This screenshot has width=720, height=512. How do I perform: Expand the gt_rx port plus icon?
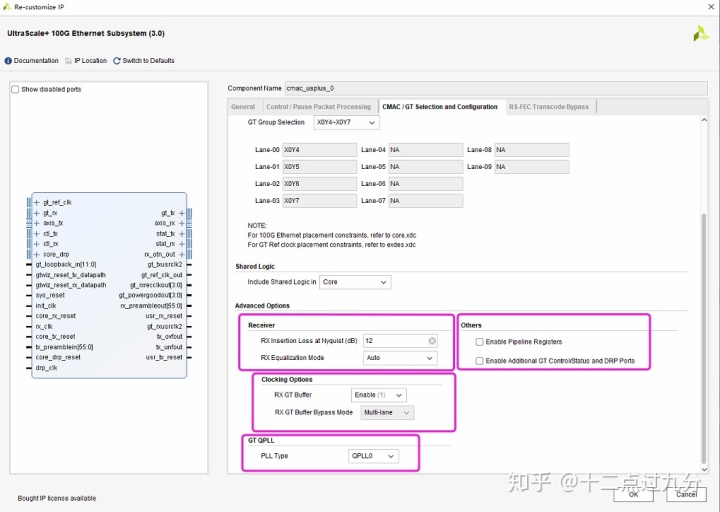pos(37,213)
